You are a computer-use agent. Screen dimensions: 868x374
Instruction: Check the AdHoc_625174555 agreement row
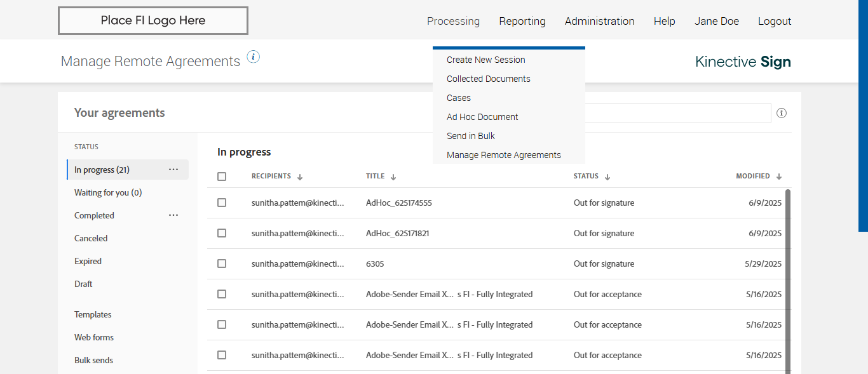pyautogui.click(x=222, y=203)
